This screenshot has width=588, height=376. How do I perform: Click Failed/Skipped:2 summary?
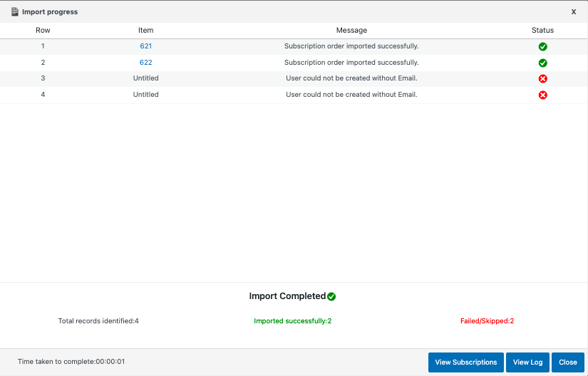coord(487,321)
